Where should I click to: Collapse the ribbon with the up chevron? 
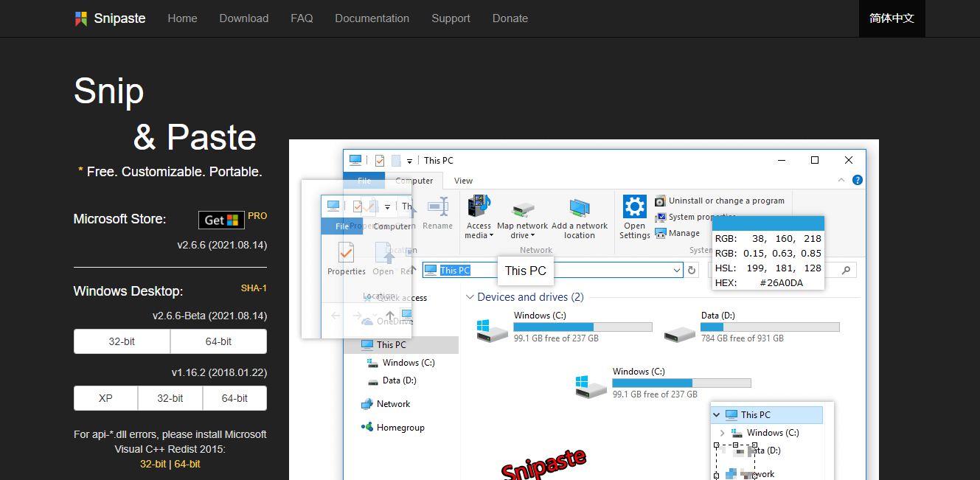[841, 180]
